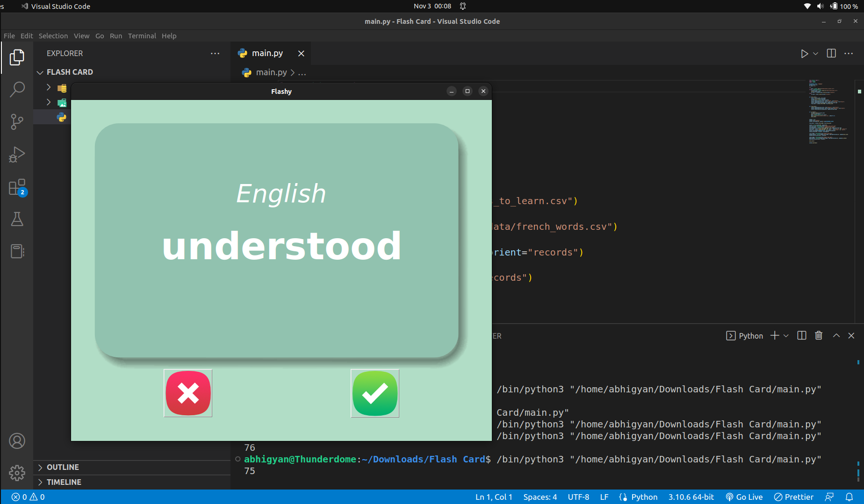Open the Source Control view
Screen dimensions: 864x504
[x=17, y=122]
